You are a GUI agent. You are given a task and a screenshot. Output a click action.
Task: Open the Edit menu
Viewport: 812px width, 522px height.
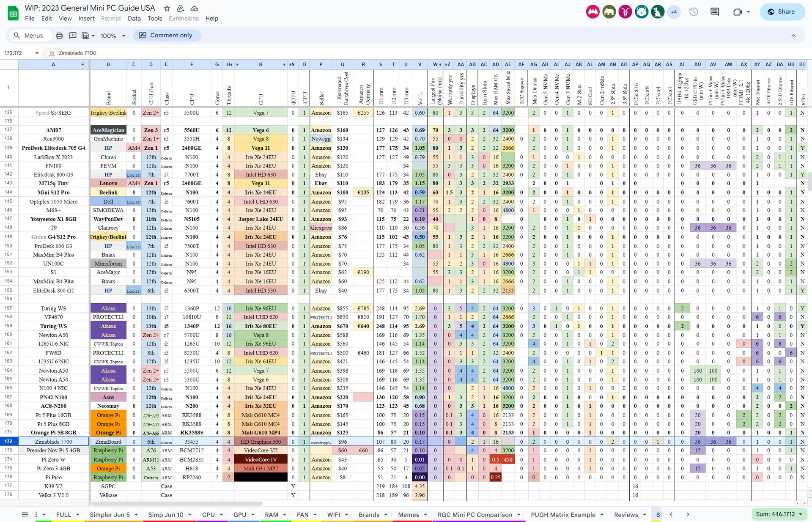click(47, 19)
